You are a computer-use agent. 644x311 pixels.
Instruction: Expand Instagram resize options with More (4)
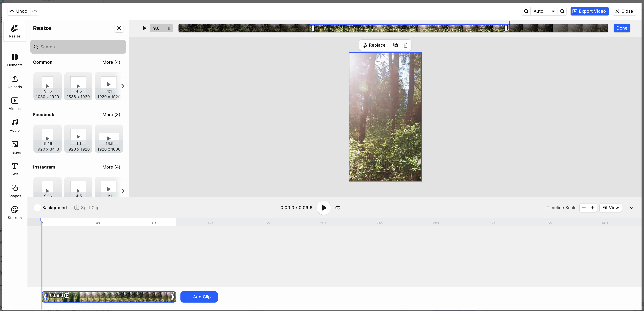[111, 167]
